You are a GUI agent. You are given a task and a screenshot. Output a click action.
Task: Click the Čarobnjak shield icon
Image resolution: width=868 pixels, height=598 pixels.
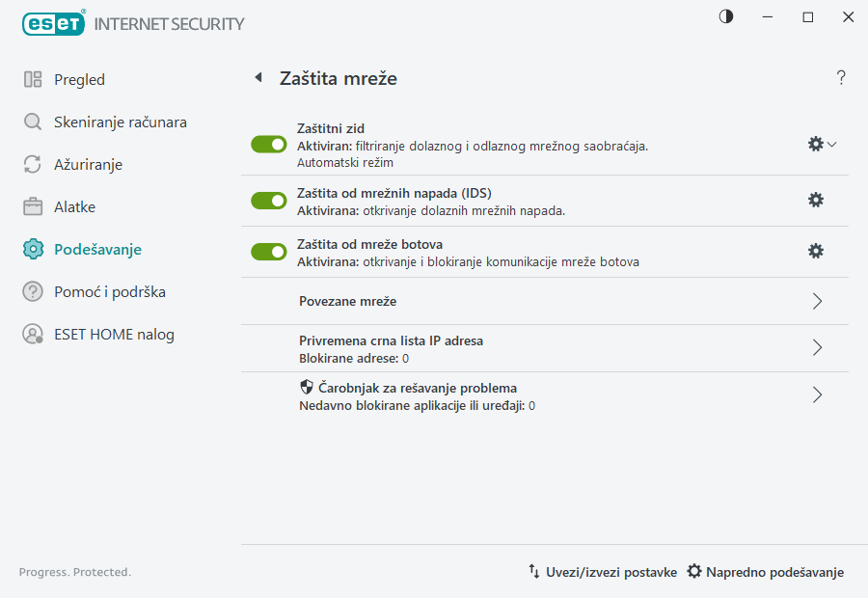pyautogui.click(x=305, y=387)
